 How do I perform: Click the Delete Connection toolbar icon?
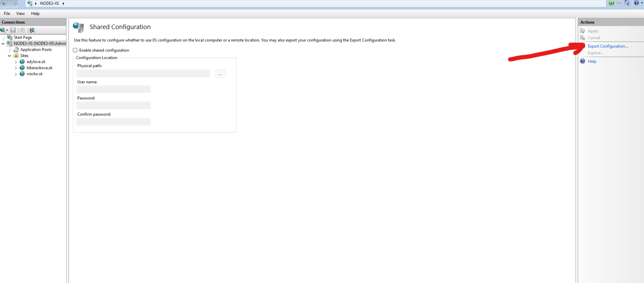[x=32, y=30]
